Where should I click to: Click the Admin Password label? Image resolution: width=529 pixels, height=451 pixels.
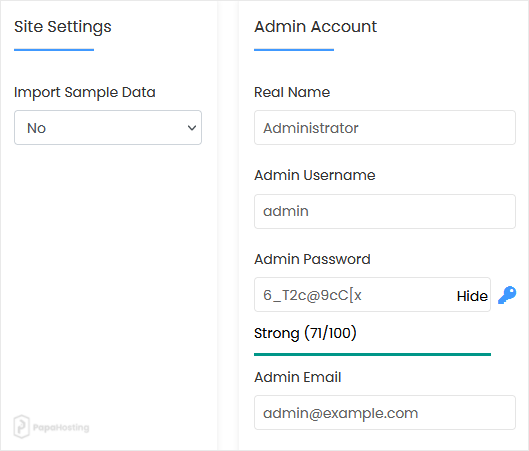[312, 259]
